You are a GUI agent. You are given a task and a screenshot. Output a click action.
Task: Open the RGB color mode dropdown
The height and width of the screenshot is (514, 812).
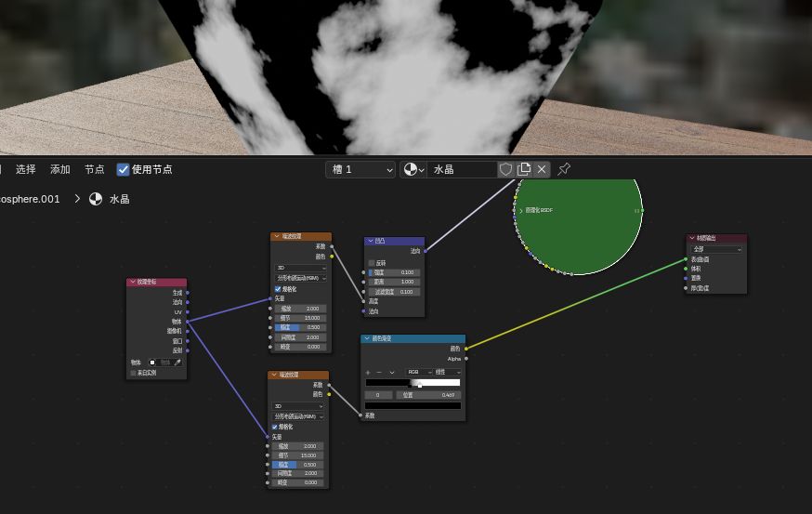point(419,372)
